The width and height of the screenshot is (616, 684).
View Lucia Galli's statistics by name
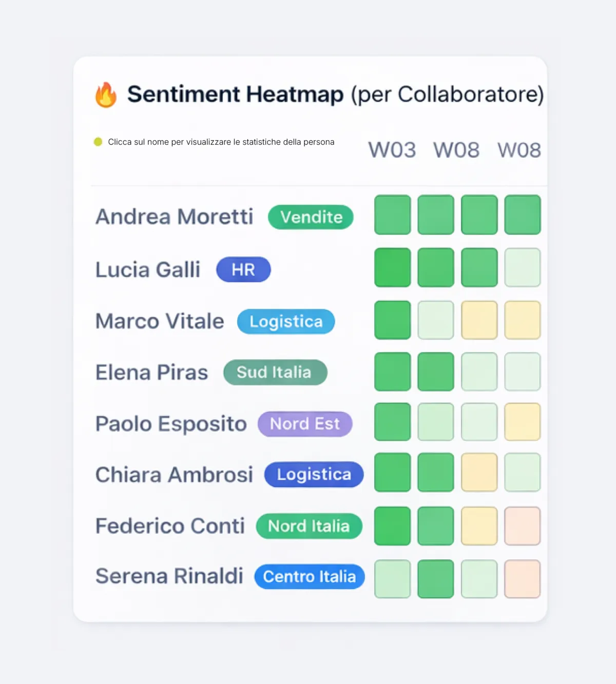pos(148,269)
